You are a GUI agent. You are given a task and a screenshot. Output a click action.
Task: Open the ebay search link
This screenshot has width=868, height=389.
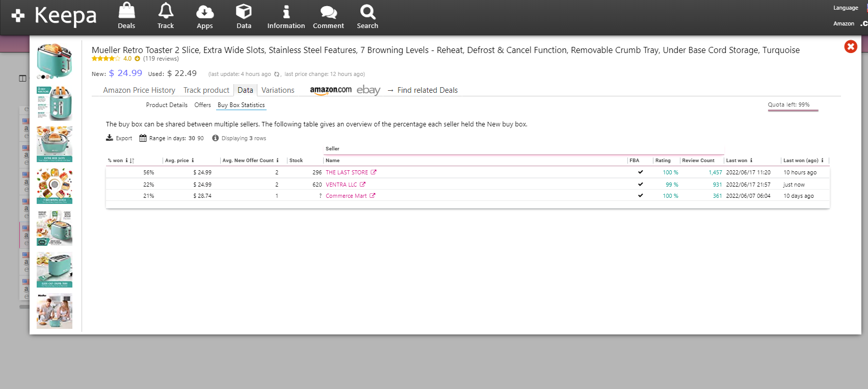pos(369,90)
